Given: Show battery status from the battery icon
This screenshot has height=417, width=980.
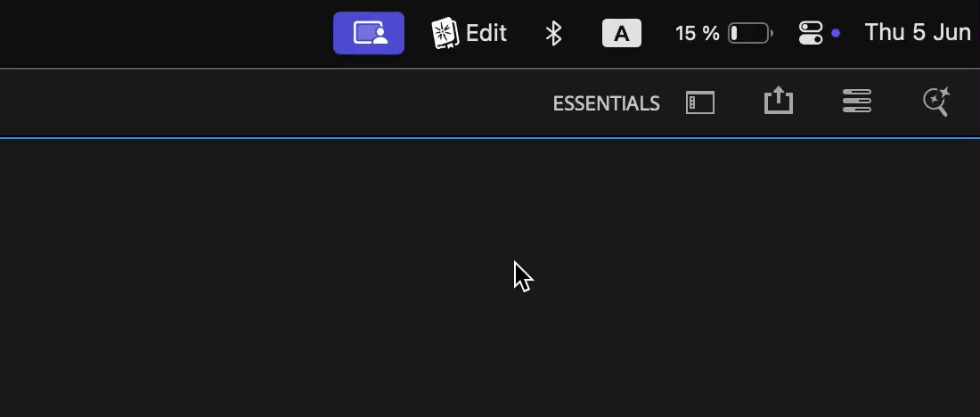Looking at the screenshot, I should point(749,34).
